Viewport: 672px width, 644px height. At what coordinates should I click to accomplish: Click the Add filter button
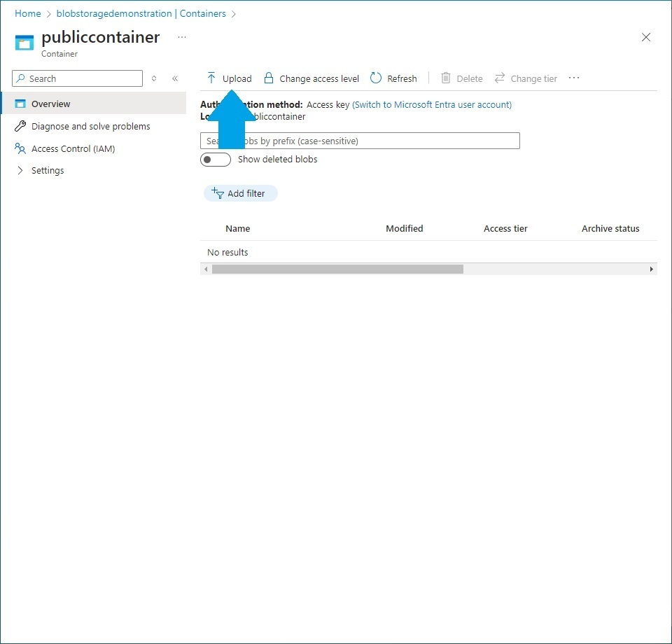(x=240, y=193)
